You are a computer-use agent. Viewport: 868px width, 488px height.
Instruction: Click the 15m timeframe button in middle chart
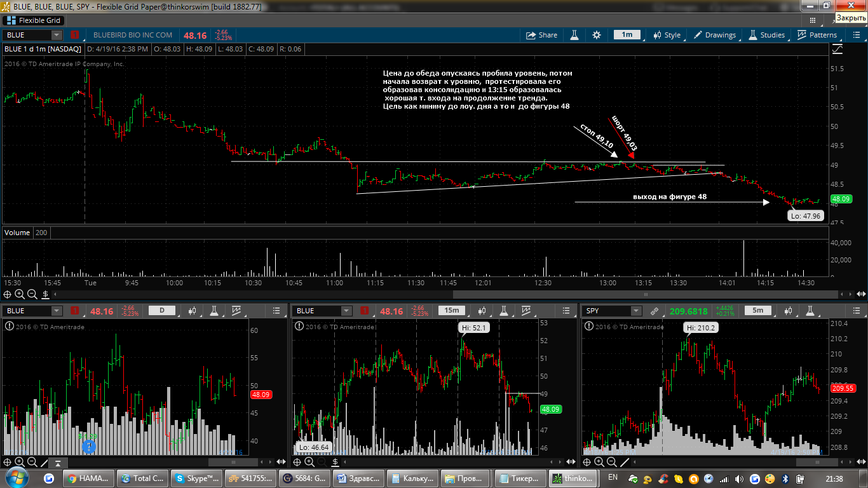point(452,311)
